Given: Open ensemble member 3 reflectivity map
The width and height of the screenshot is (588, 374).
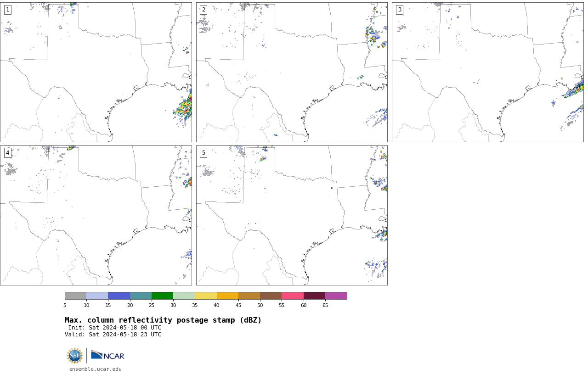Looking at the screenshot, I should pos(488,72).
